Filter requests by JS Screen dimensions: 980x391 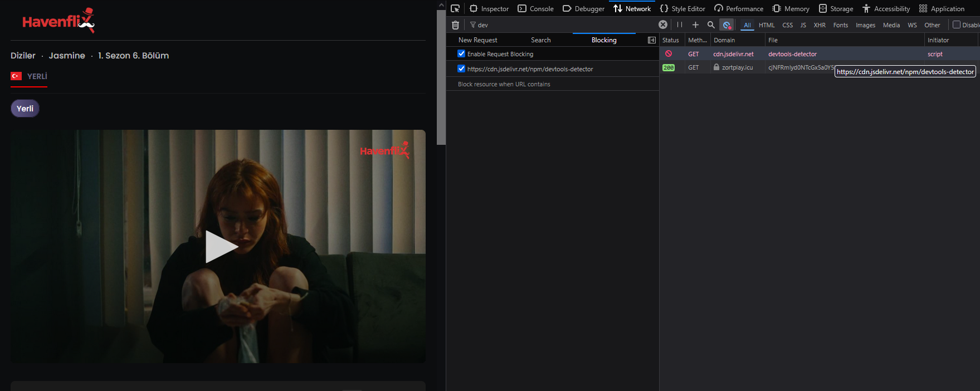point(803,25)
